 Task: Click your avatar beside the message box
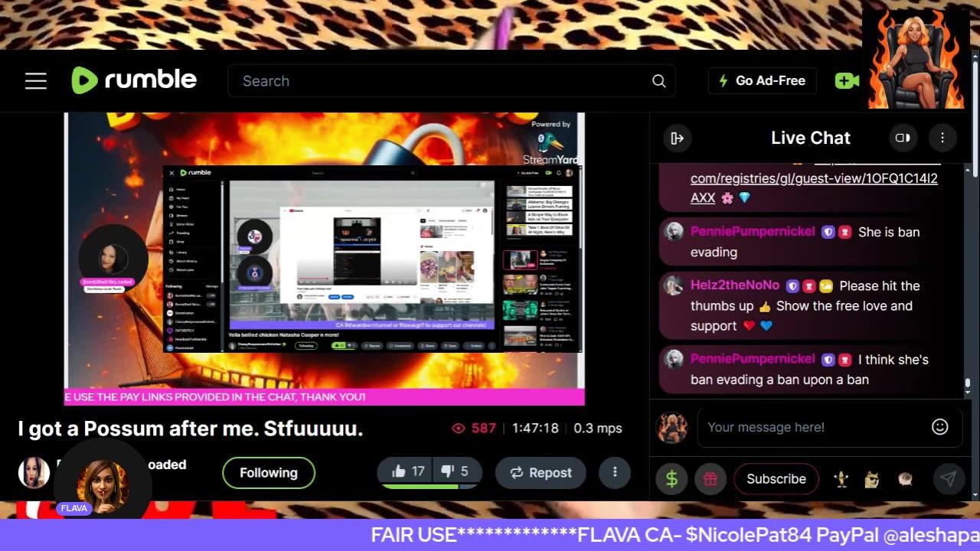673,428
